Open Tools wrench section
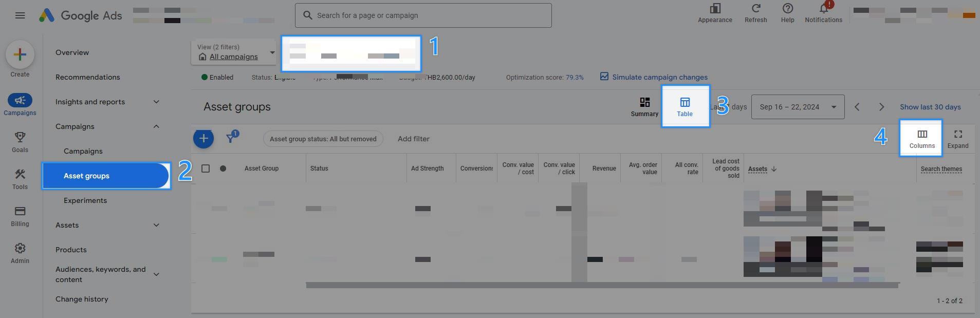Viewport: 980px width, 318px height. coord(20,178)
